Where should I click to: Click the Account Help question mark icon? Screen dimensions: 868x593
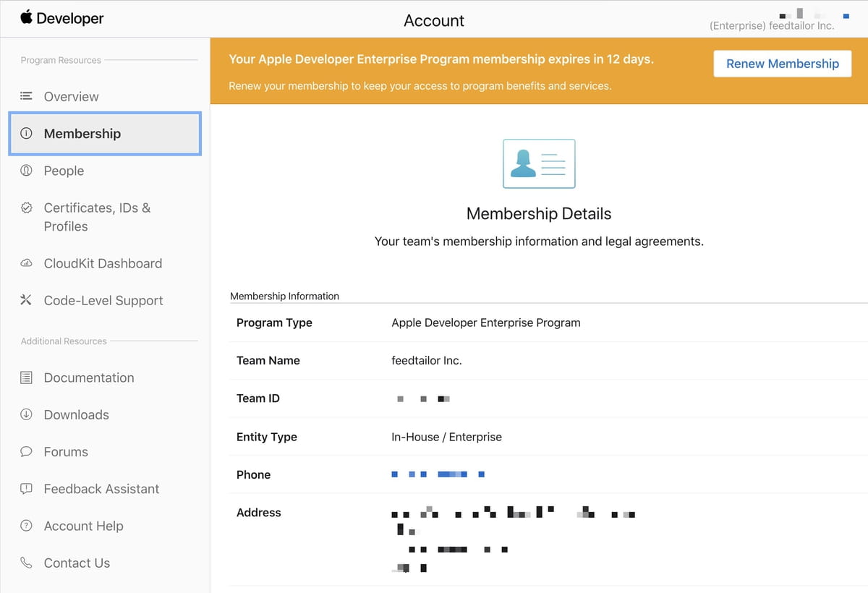[x=26, y=526]
